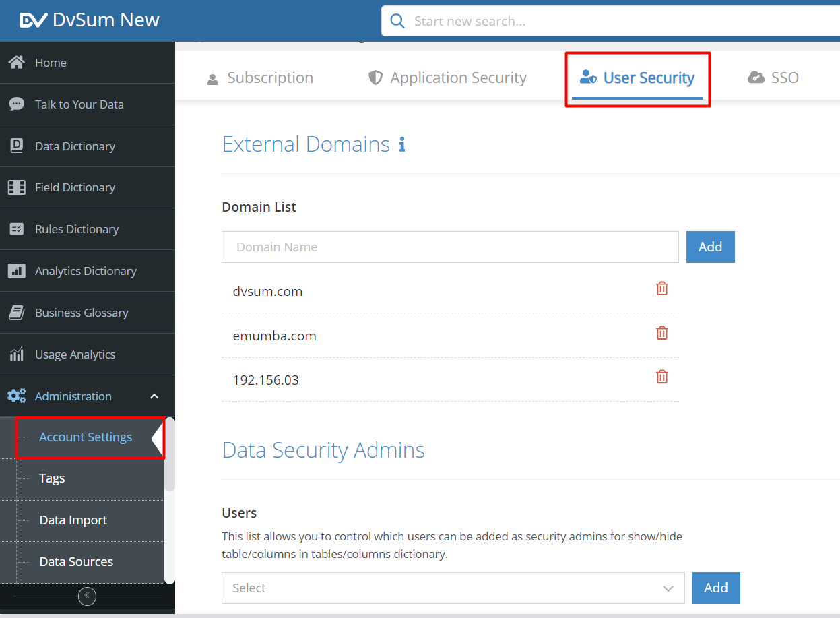This screenshot has width=840, height=618.
Task: Open the SSO tab
Action: pyautogui.click(x=773, y=78)
